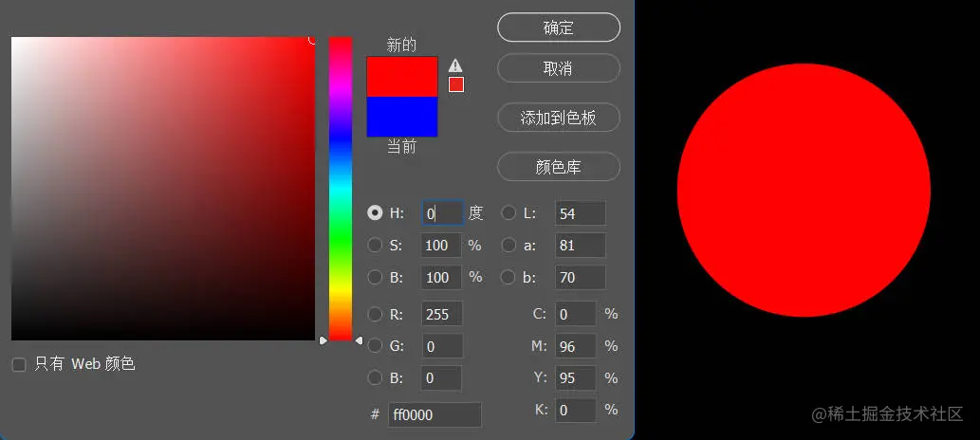
Task: Click the out-of-gamut warning triangle icon
Action: click(x=455, y=65)
